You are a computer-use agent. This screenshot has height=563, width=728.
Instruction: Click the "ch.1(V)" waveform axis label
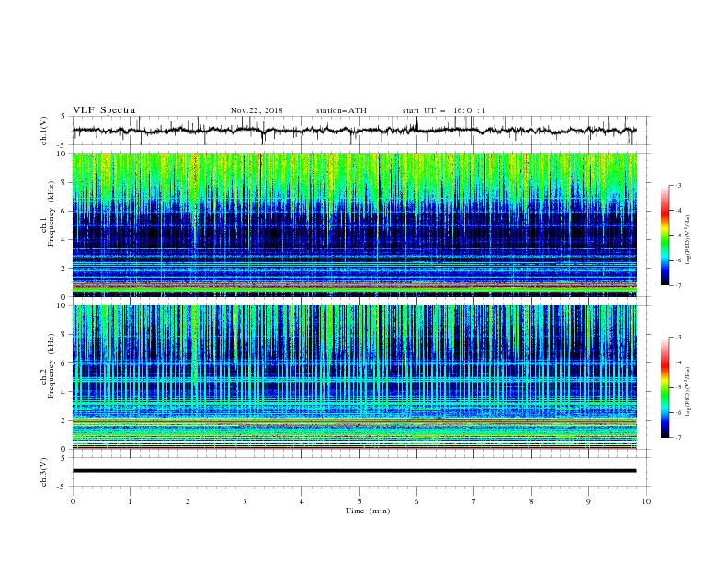(x=44, y=131)
